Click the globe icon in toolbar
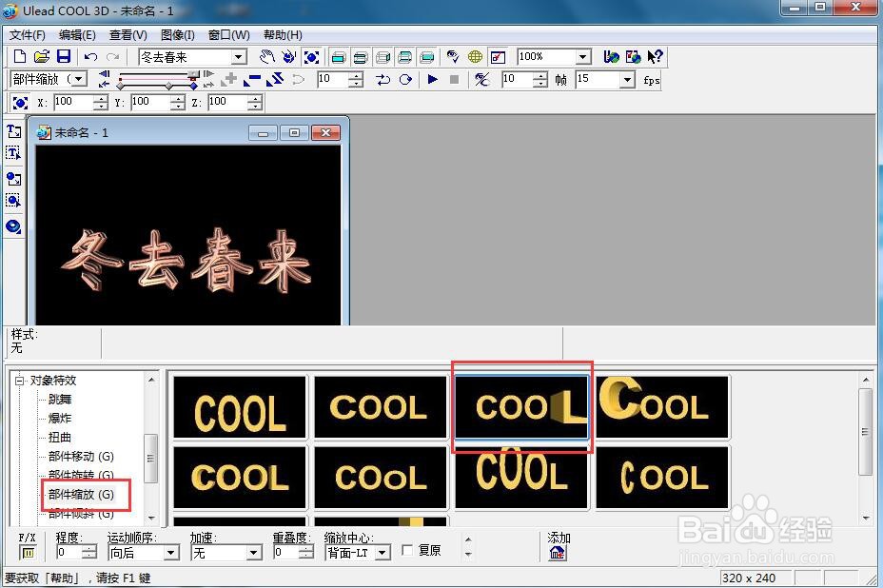 [476, 56]
